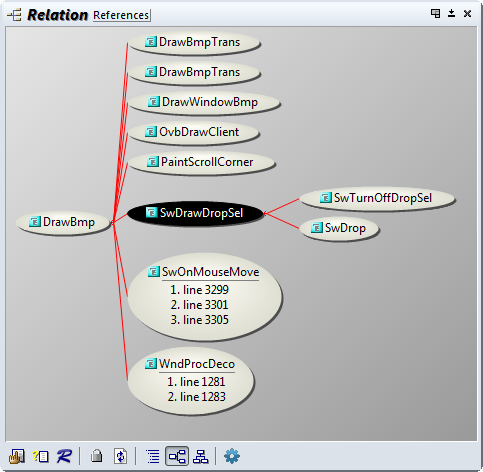Click the question mark document icon

(x=40, y=456)
